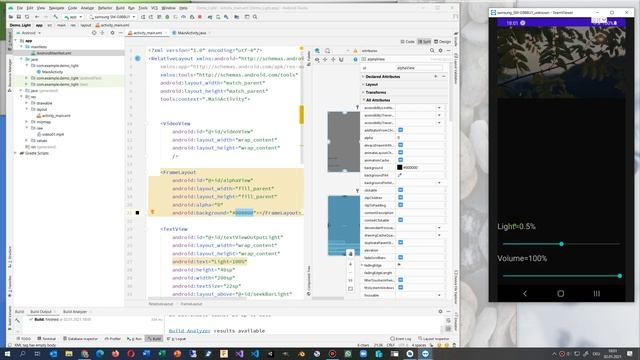Viewport: 640px width, 360px height.
Task: Tap the Android home button in TeamViewer
Action: click(561, 293)
